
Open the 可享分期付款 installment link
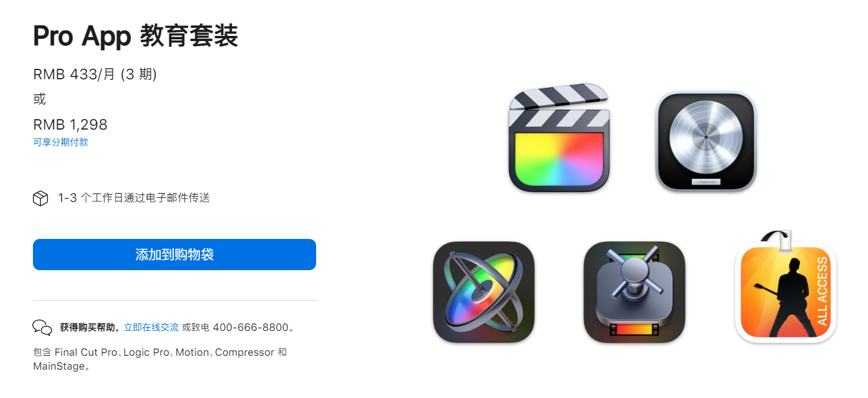click(61, 142)
